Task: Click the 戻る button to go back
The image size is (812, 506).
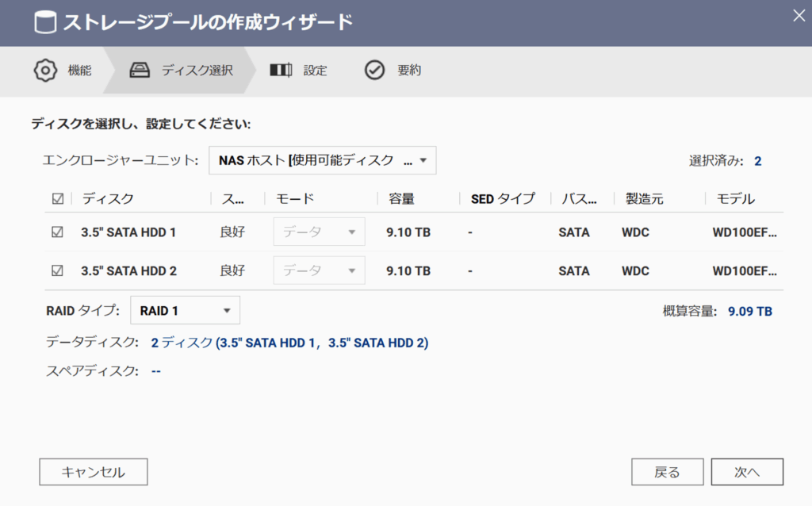Action: point(667,472)
